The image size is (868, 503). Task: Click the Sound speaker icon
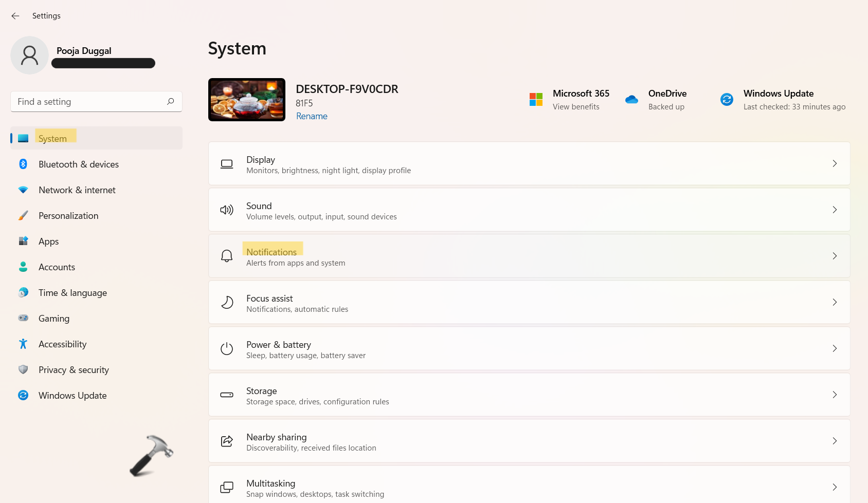pos(227,210)
